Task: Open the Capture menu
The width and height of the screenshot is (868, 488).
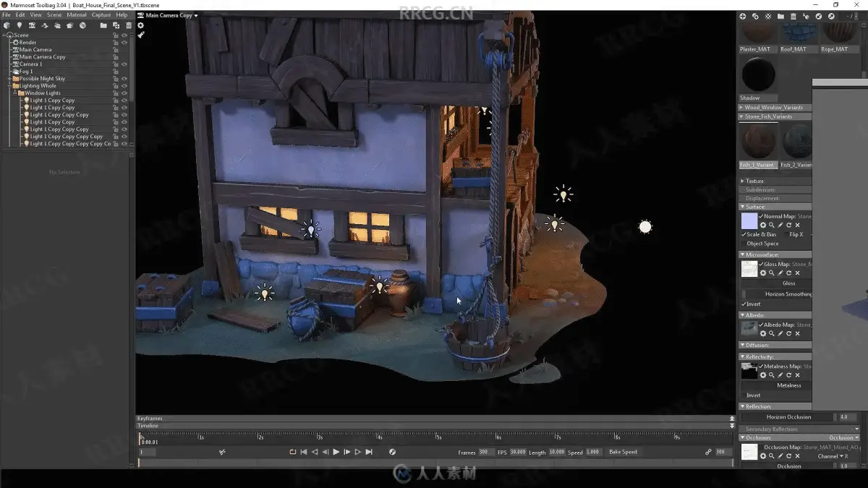Action: pos(101,15)
